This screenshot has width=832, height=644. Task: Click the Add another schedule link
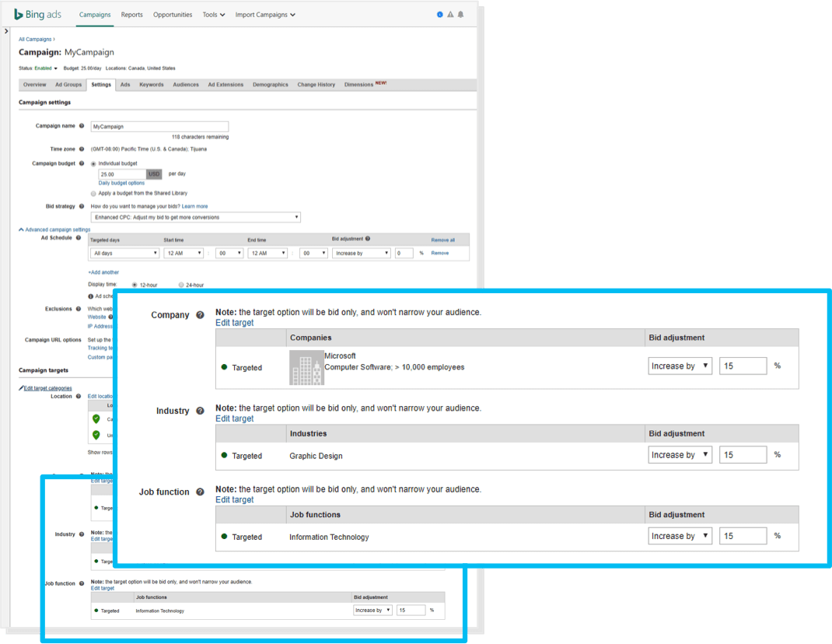pyautogui.click(x=103, y=271)
